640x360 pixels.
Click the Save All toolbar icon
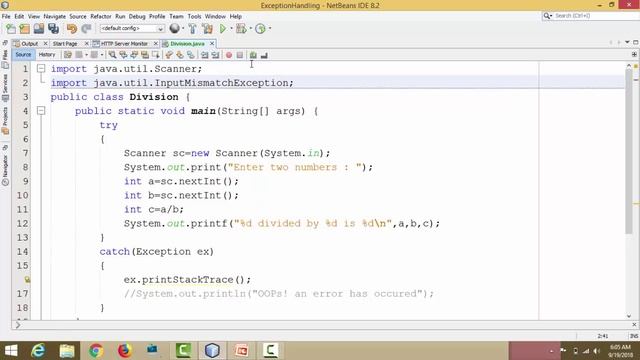[x=53, y=29]
